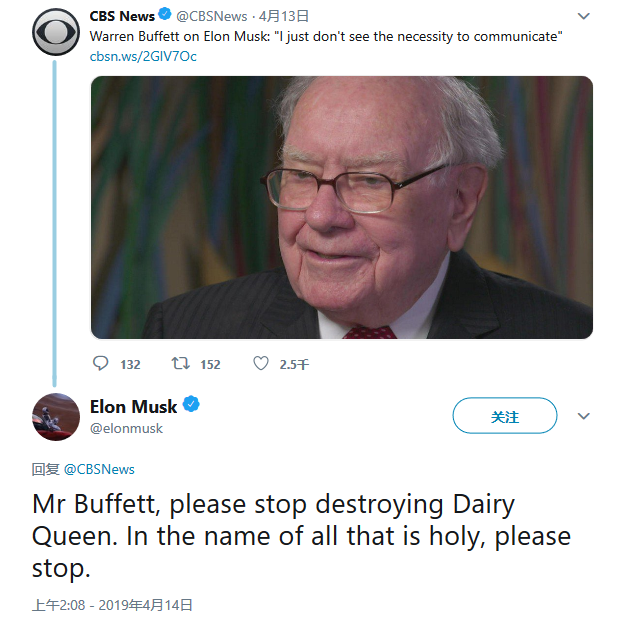
Task: Click the verified badge beside CBS News
Action: click(x=164, y=16)
